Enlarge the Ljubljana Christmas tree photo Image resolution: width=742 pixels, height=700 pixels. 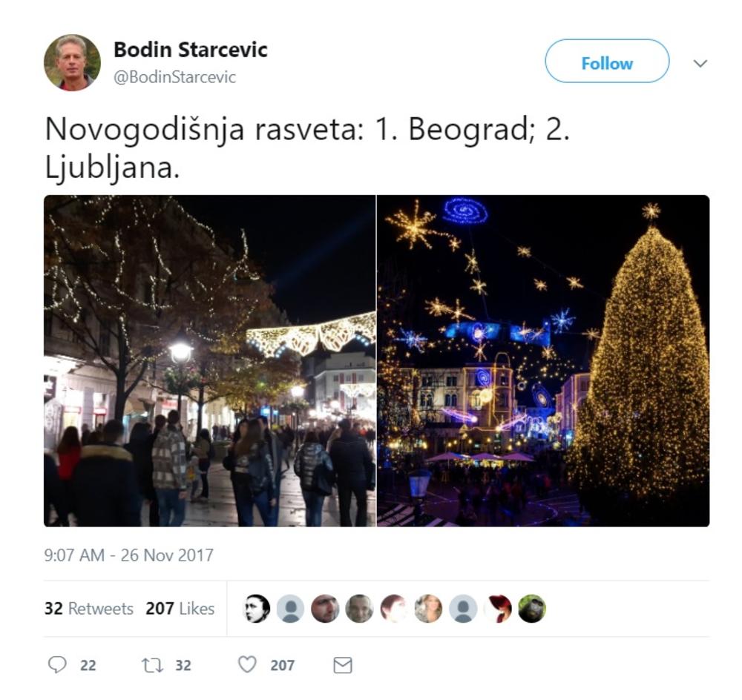pos(543,361)
